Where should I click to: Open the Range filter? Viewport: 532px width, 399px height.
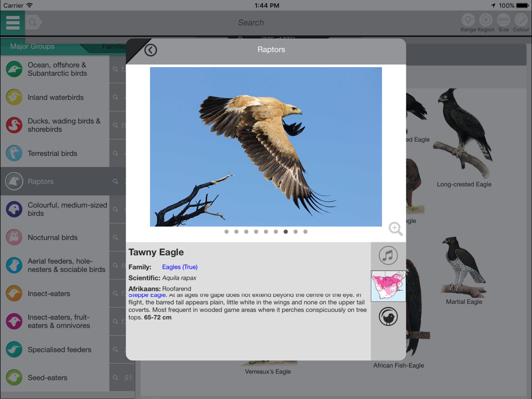468,23
